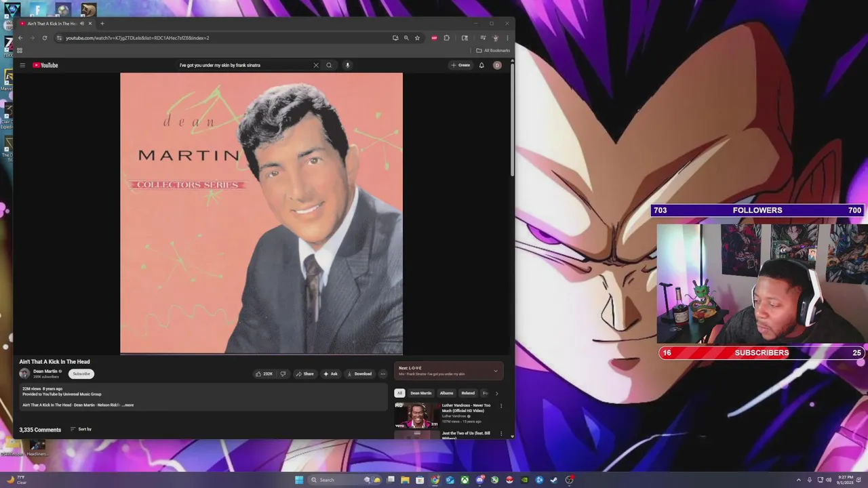Share the Dean Martin video

(x=305, y=373)
